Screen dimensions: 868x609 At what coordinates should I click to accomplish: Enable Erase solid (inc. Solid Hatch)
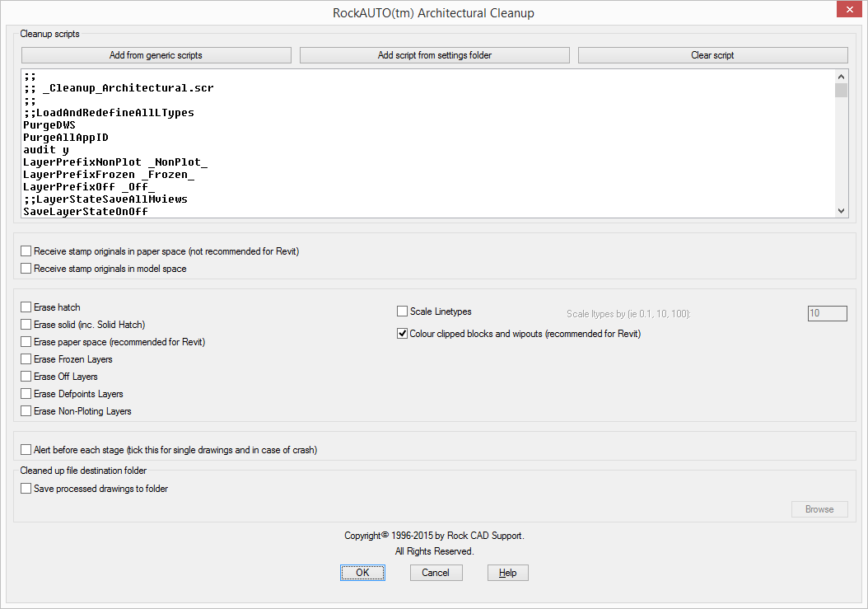26,324
